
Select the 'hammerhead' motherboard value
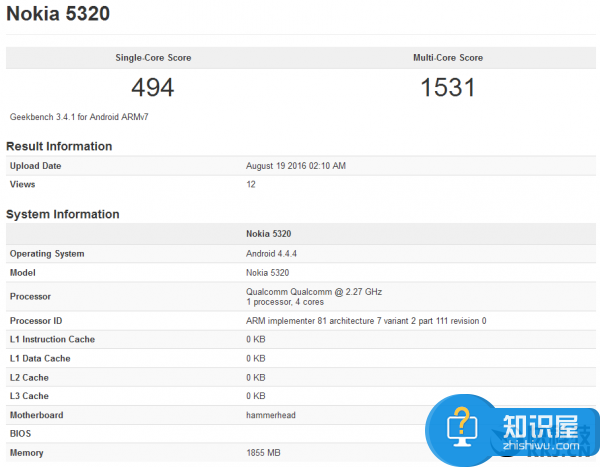[271, 415]
